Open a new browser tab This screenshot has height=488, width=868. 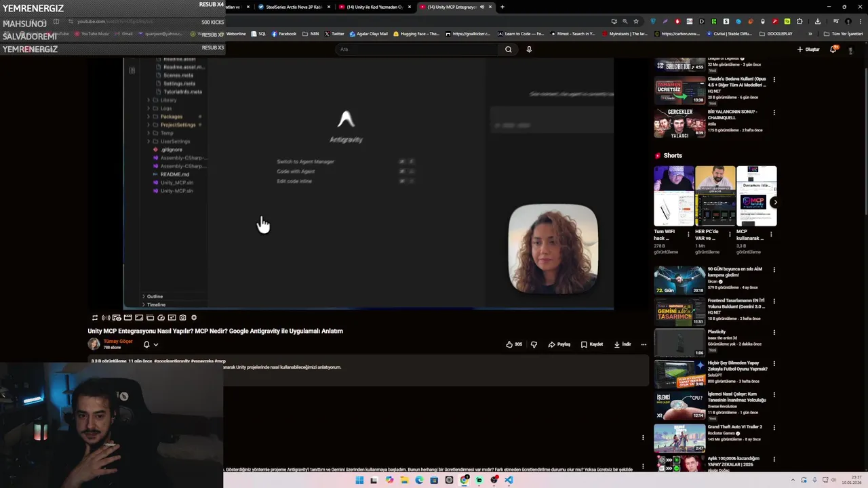(502, 7)
